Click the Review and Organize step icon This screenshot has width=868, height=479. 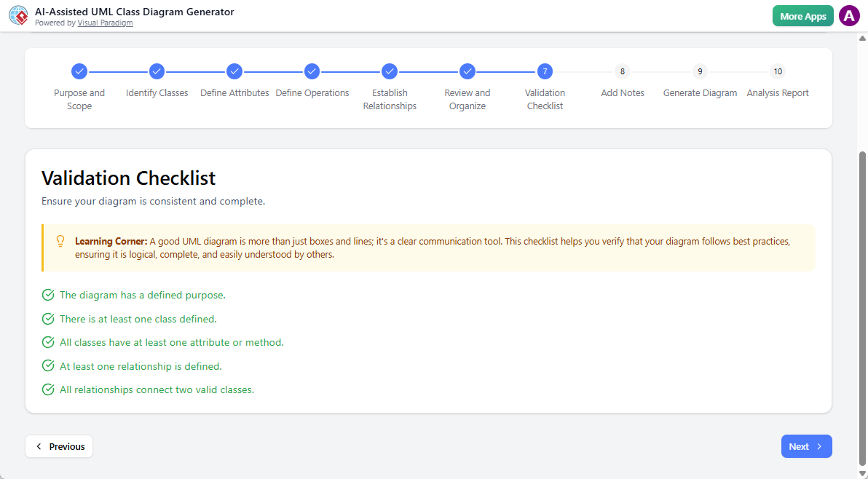point(467,71)
